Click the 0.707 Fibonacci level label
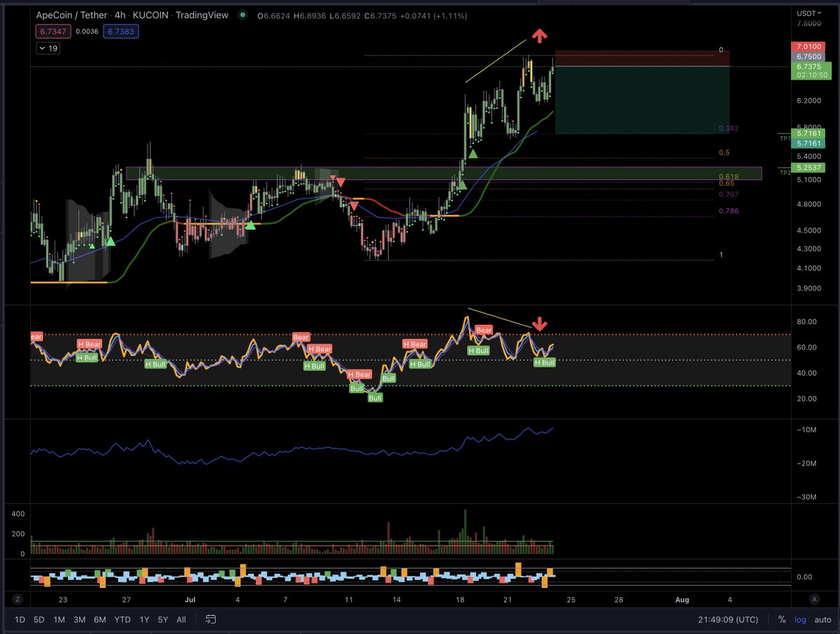The height and width of the screenshot is (634, 840). 728,194
